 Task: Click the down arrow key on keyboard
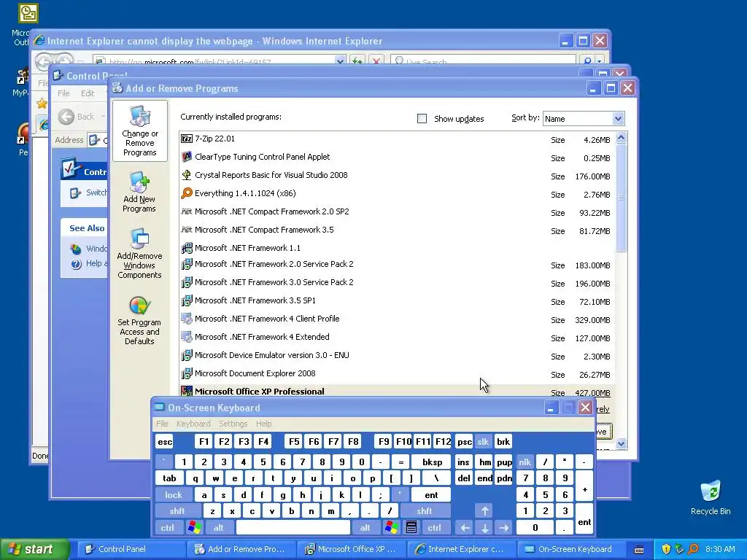[484, 528]
